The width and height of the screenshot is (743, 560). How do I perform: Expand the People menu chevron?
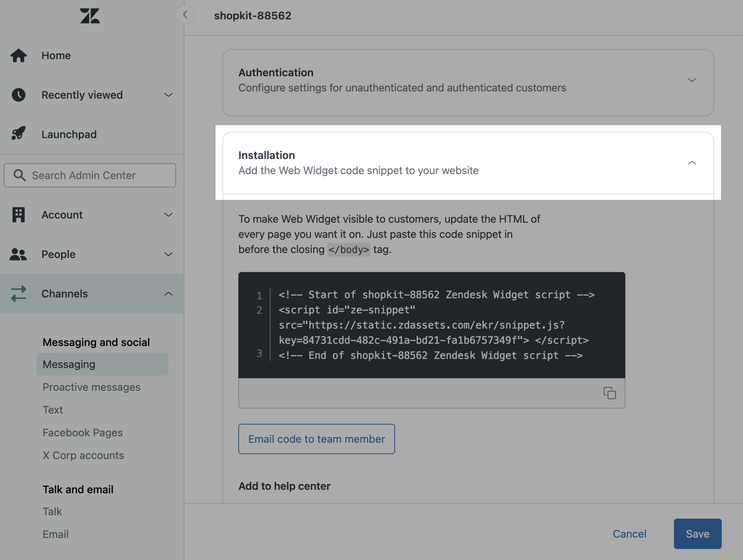168,254
